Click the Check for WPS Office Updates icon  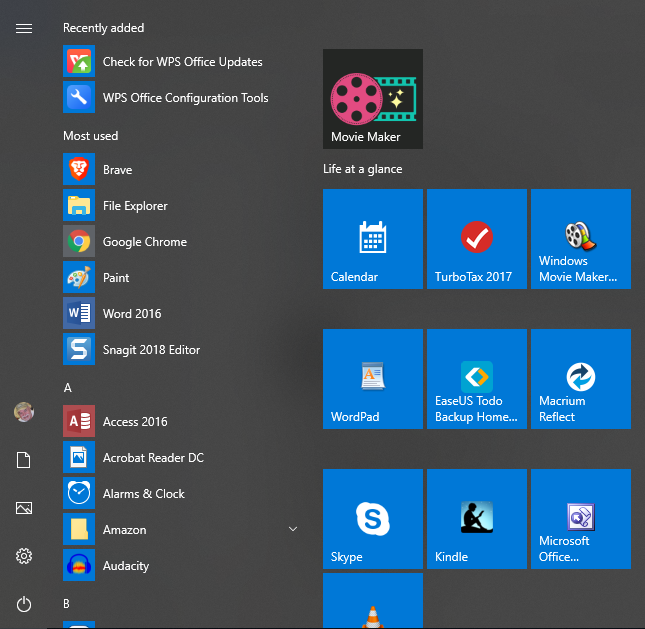pyautogui.click(x=79, y=61)
